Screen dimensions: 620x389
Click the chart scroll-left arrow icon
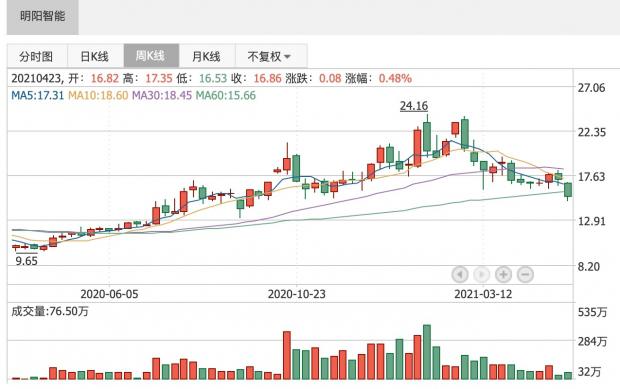[x=460, y=274]
